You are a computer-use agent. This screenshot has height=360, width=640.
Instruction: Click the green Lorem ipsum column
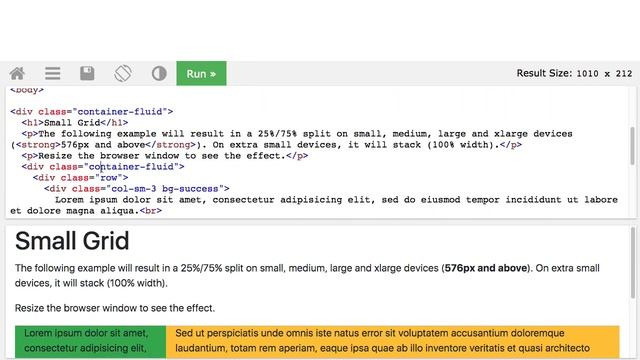click(x=90, y=341)
